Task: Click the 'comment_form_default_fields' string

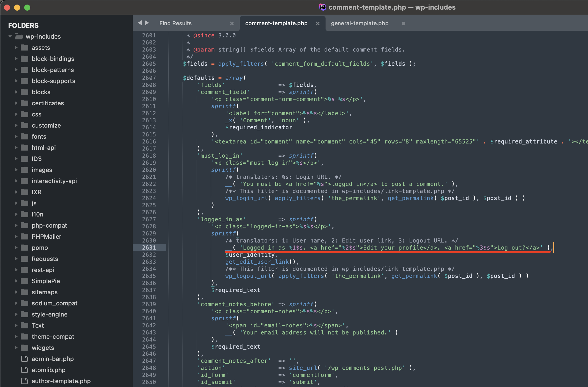Action: (x=322, y=64)
